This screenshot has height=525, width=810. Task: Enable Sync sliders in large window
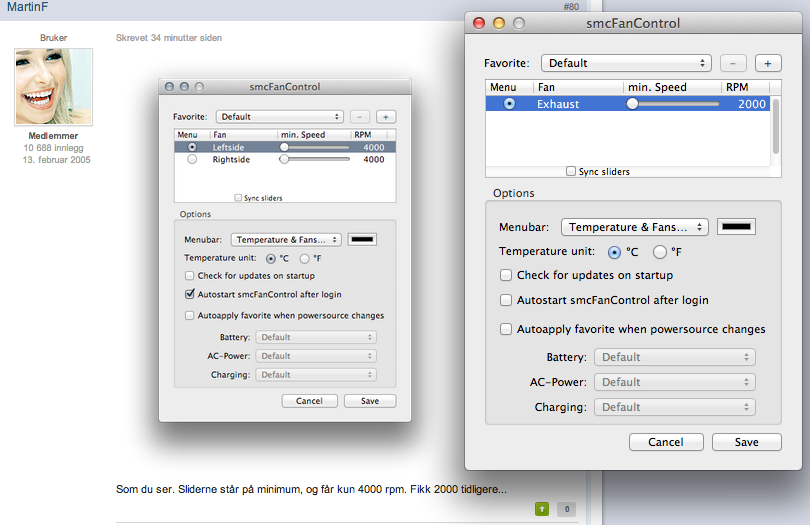[571, 171]
